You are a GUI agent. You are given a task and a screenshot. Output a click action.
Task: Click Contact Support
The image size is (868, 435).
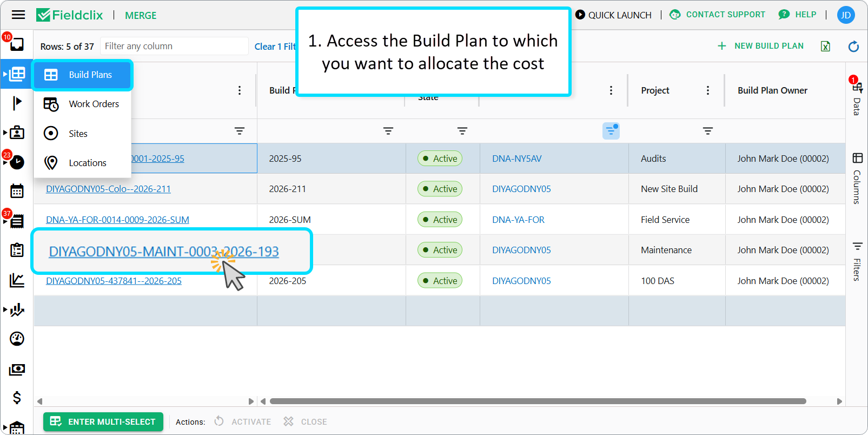point(718,15)
